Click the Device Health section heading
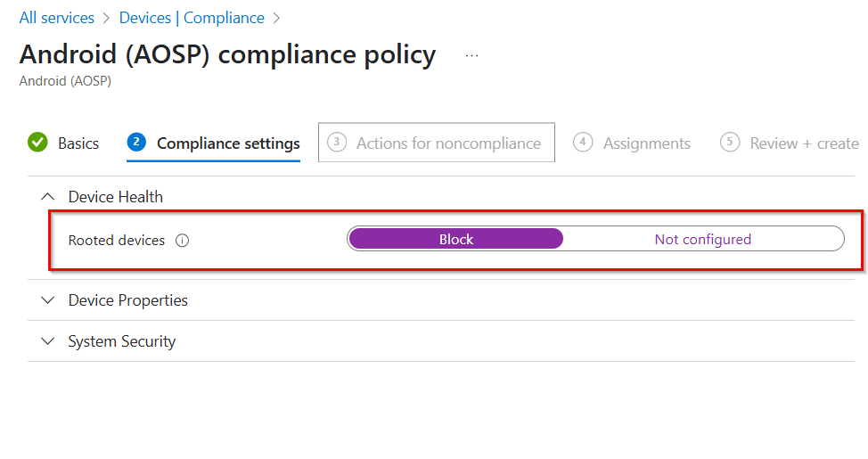 tap(116, 197)
